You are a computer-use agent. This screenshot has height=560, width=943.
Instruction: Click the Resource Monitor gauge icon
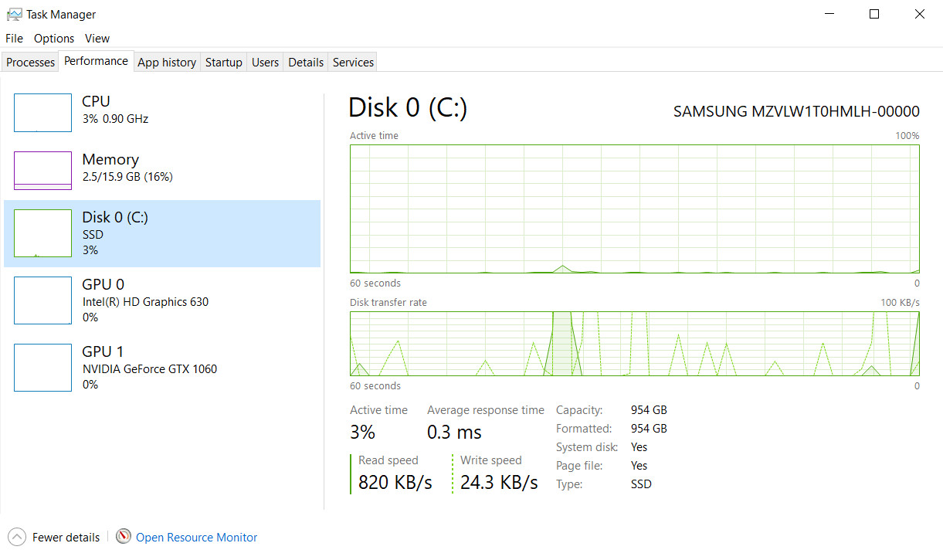[x=124, y=537]
